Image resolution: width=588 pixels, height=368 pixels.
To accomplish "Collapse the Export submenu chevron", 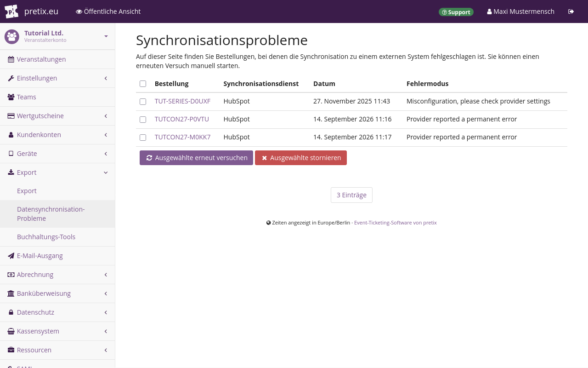I will tap(106, 172).
